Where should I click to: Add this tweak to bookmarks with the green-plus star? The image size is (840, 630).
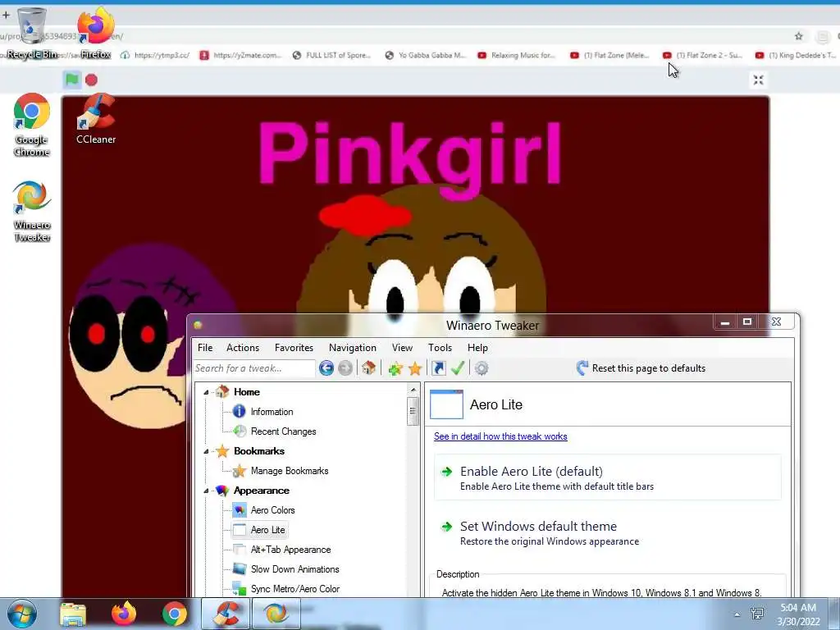pyautogui.click(x=395, y=368)
